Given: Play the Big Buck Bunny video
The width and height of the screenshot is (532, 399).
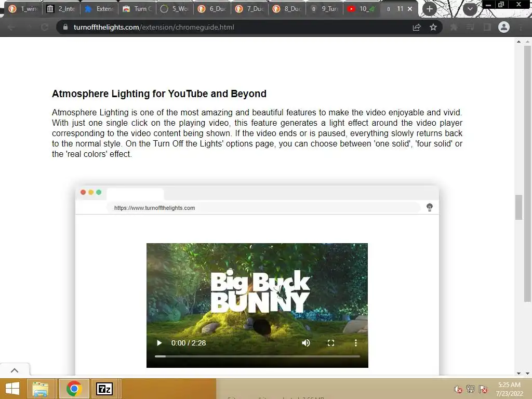Looking at the screenshot, I should [x=159, y=343].
